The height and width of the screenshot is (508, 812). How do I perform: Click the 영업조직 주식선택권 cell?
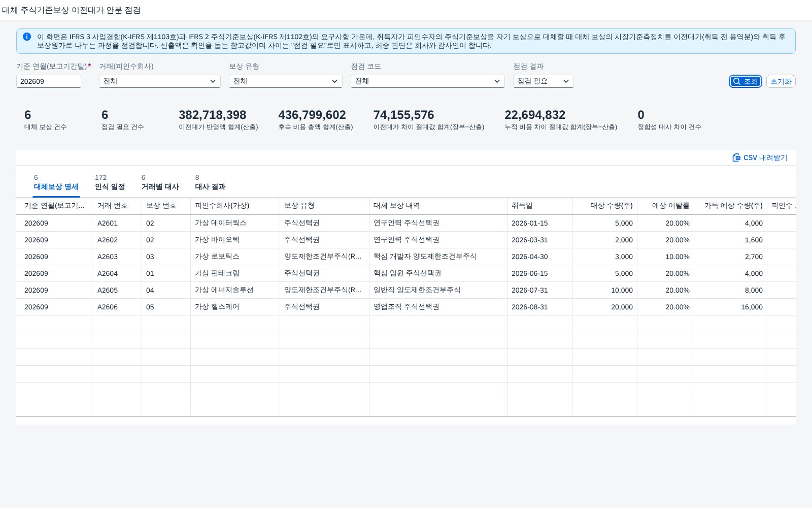click(x=438, y=307)
